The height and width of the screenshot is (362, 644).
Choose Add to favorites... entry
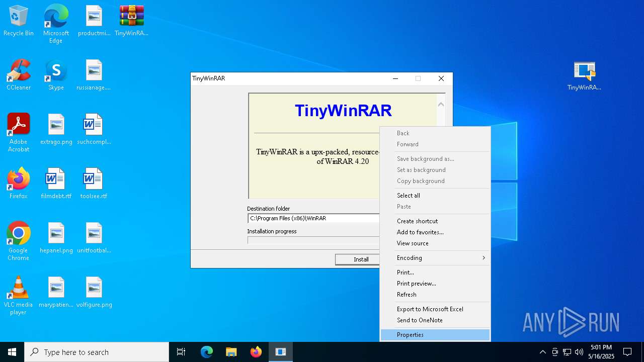click(435, 232)
